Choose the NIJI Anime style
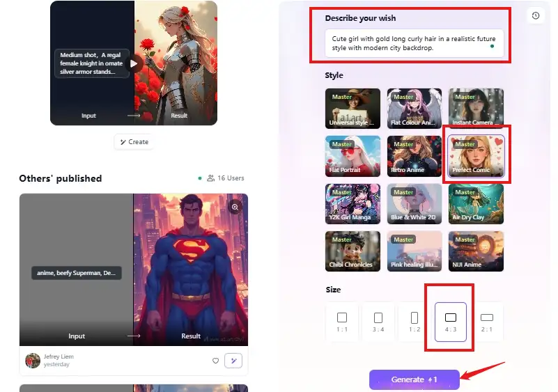The height and width of the screenshot is (392, 558). [x=476, y=251]
